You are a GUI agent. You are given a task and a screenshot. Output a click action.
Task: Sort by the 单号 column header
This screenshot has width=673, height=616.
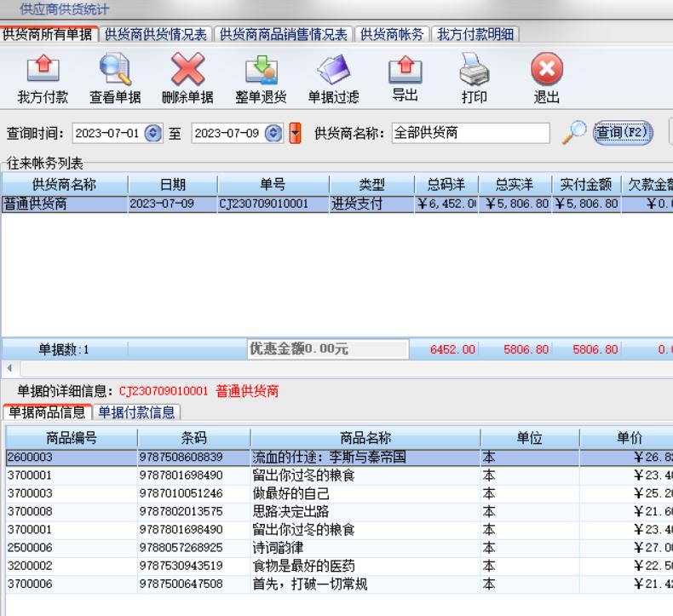point(273,185)
